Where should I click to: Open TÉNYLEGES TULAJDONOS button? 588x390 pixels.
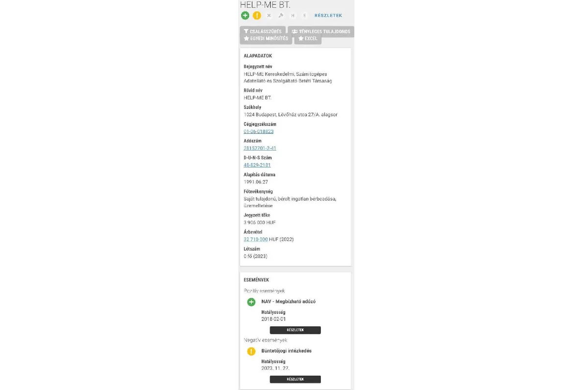(x=321, y=31)
